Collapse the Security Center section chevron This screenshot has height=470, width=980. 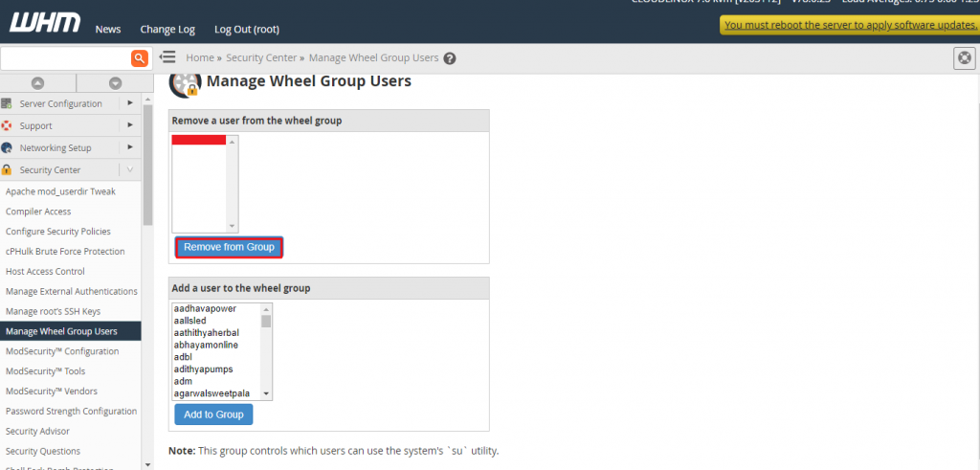point(130,169)
